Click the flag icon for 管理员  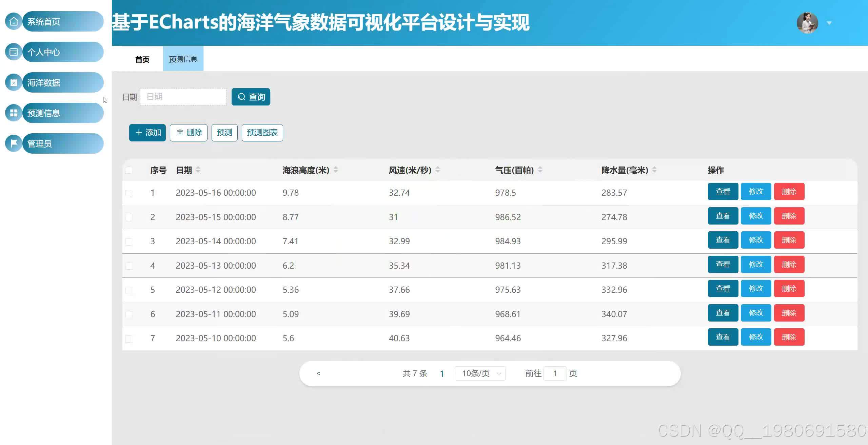click(14, 143)
